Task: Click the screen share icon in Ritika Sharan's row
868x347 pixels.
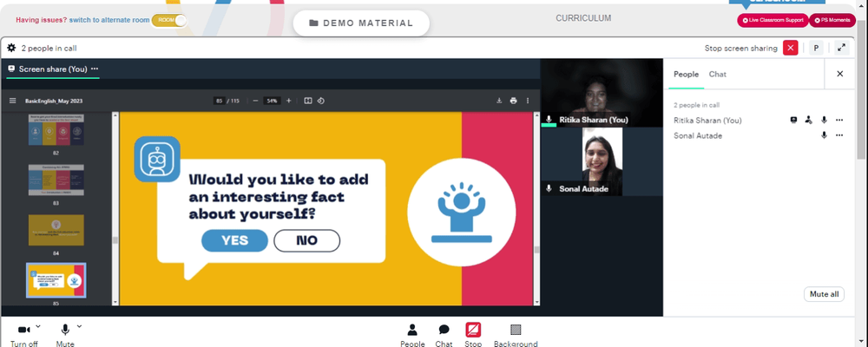Action: 793,120
